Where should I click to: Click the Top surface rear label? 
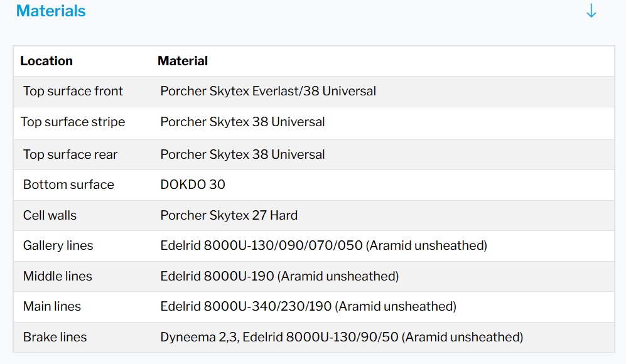tap(70, 154)
